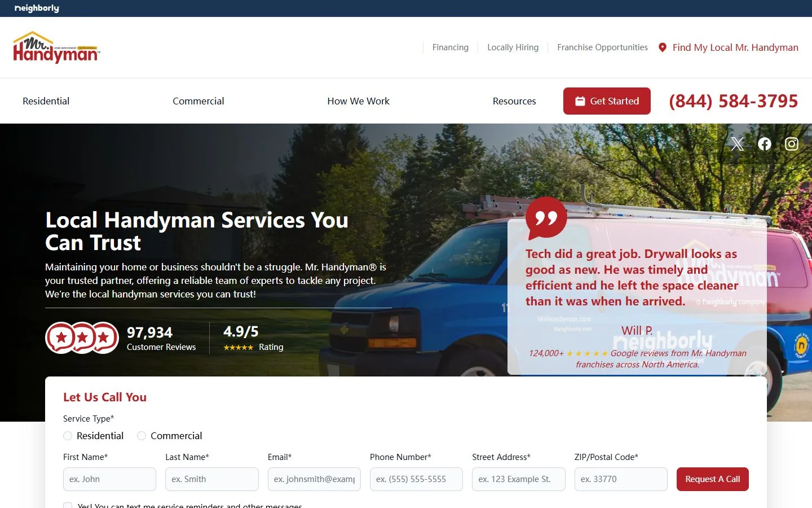Open the Locally Hiring link
The width and height of the screenshot is (812, 508).
(513, 47)
